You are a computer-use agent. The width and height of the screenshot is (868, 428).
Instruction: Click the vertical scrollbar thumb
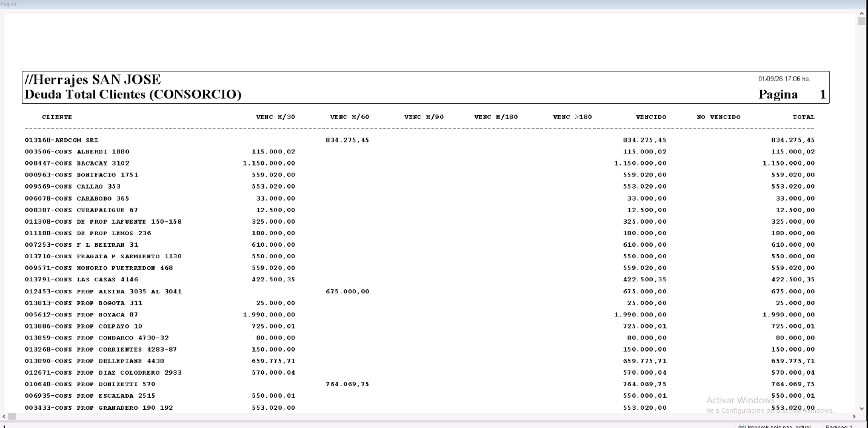(863, 21)
